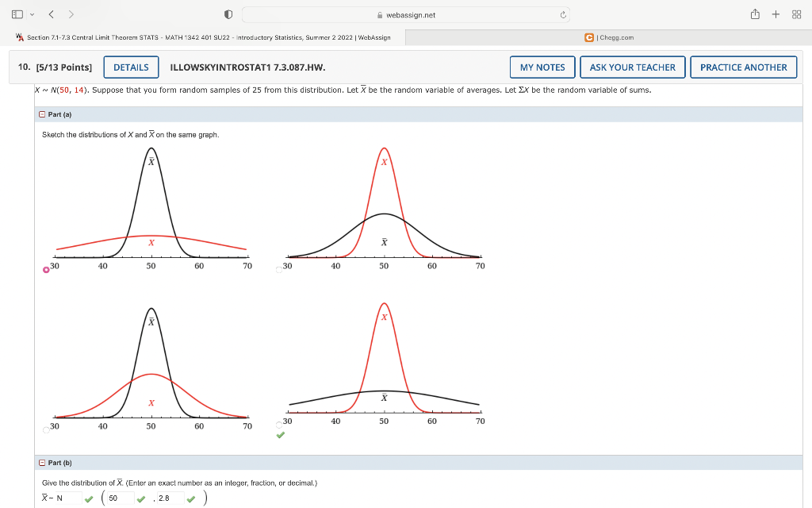
Task: Click the Chegg.com tab icon
Action: tap(588, 37)
